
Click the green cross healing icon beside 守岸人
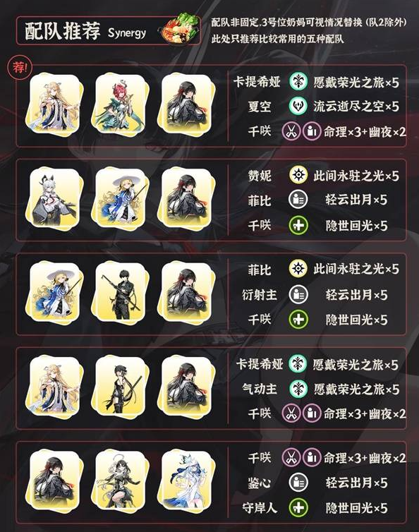pos(298,508)
